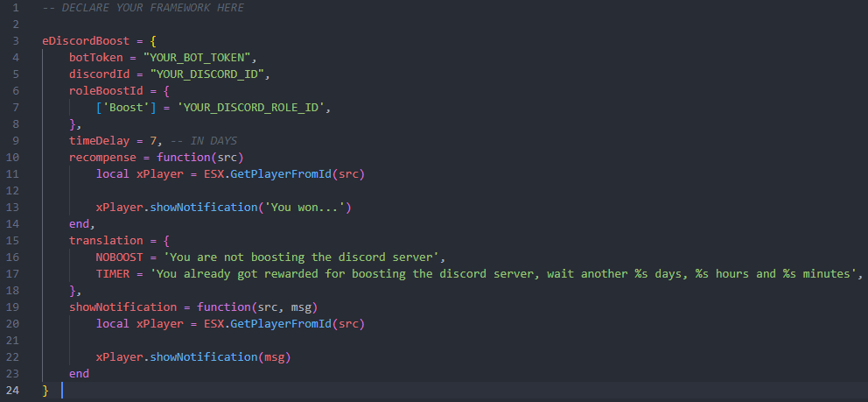Click the 'You won...' string
Image resolution: width=868 pixels, height=402 pixels.
(x=304, y=207)
